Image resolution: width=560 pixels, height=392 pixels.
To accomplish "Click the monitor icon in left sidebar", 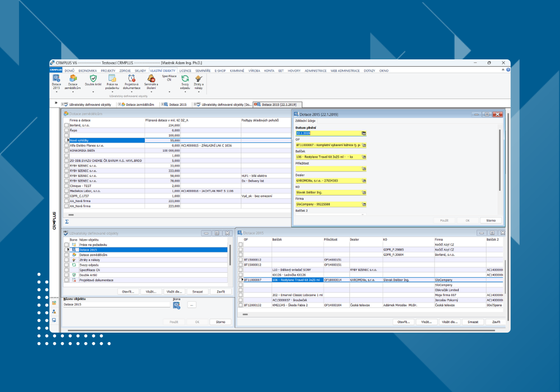I will [54, 320].
